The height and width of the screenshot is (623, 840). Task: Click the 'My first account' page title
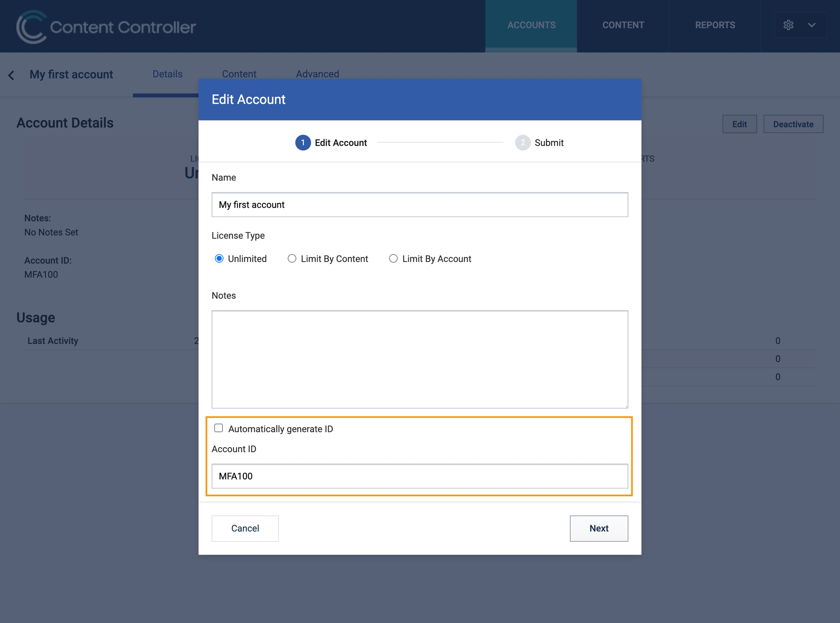[71, 75]
